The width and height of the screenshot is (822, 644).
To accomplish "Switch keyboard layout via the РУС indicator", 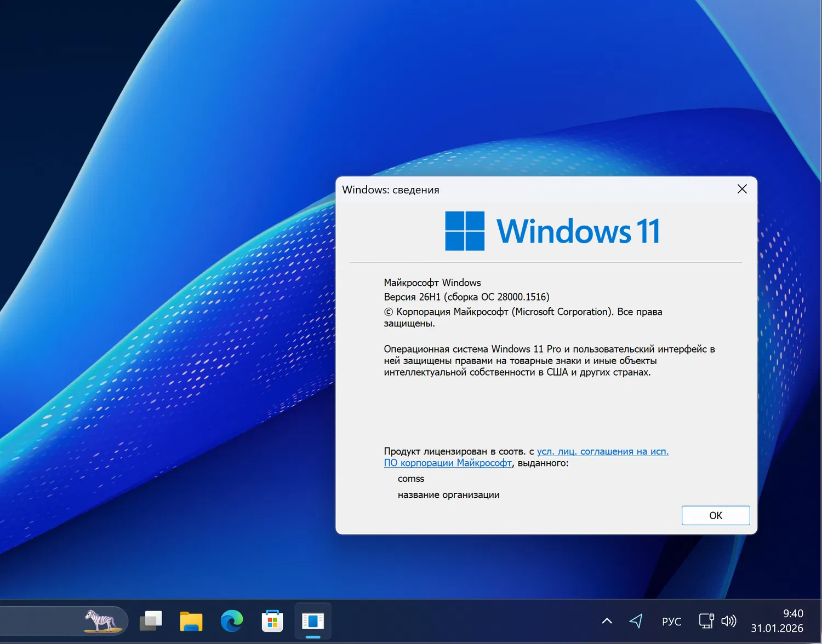I will (671, 621).
